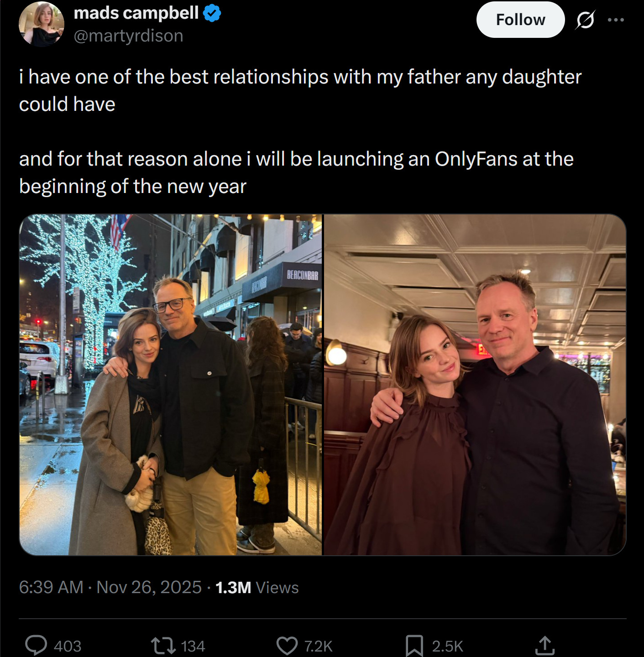Click the 7.2K likes count

coord(318,646)
